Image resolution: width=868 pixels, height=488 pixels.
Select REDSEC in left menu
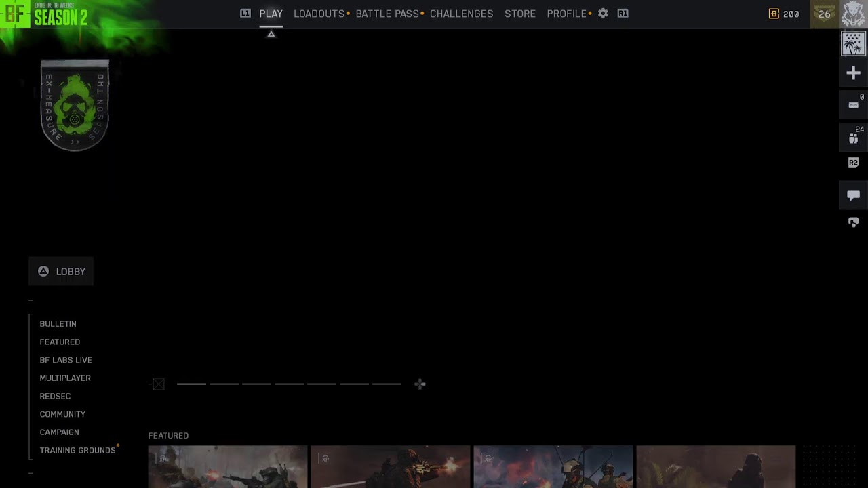point(55,396)
